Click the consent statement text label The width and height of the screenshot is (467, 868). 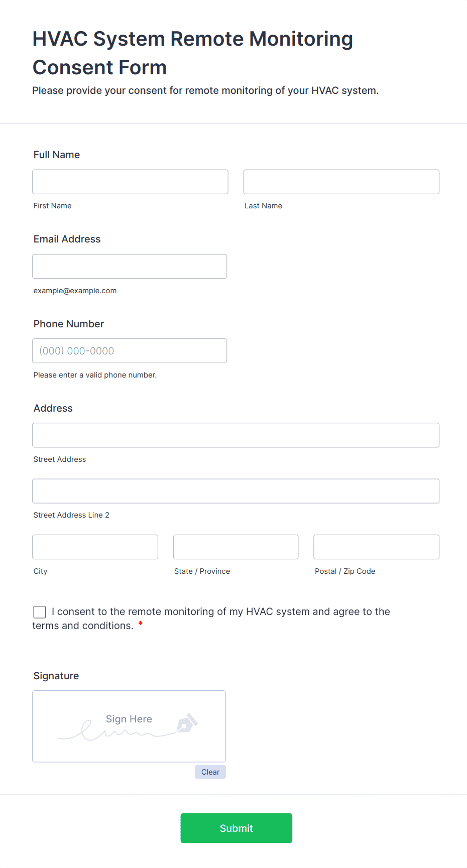(x=211, y=618)
